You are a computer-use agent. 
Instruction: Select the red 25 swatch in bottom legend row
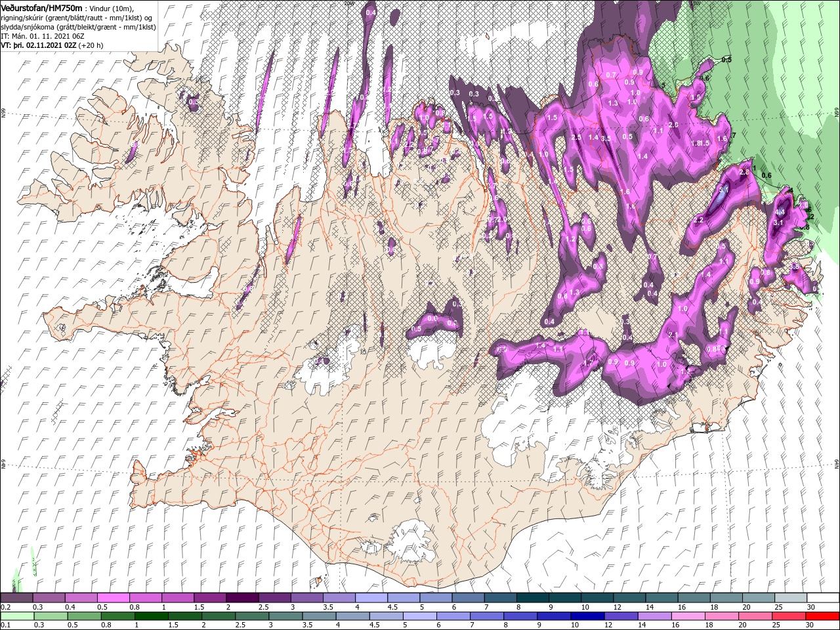click(788, 616)
